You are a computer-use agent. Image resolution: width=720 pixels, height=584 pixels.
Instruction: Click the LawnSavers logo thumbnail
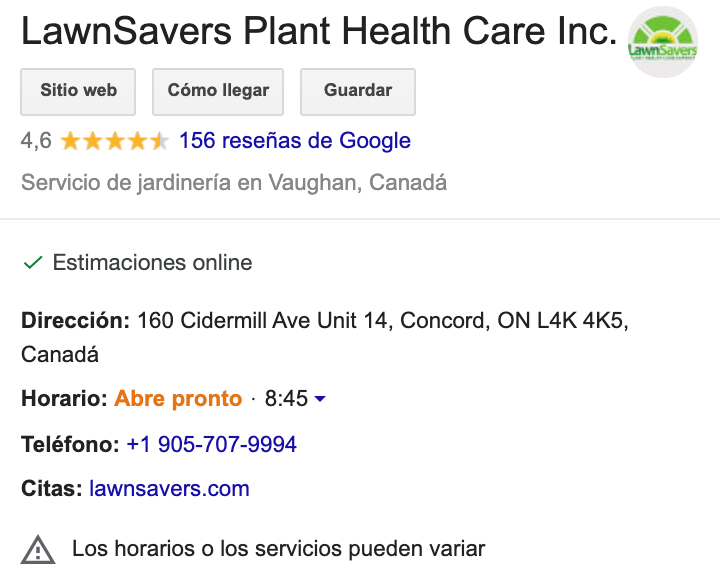tap(662, 42)
